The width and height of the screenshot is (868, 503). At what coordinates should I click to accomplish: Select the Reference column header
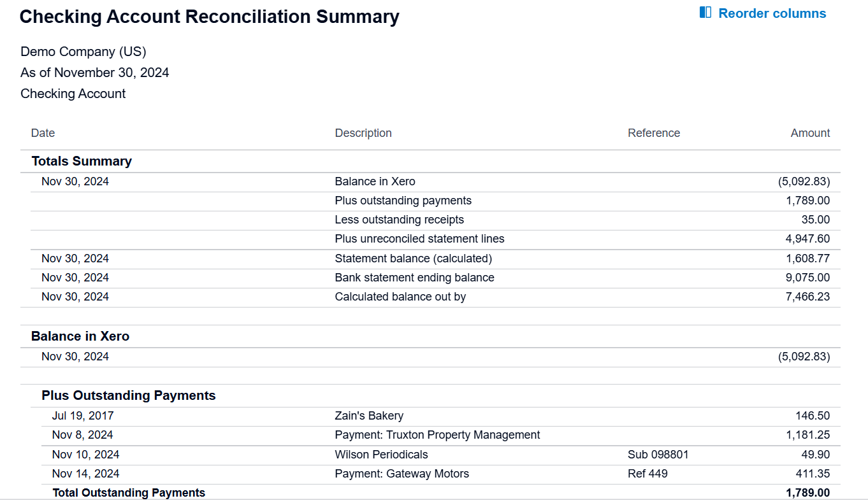(x=654, y=132)
